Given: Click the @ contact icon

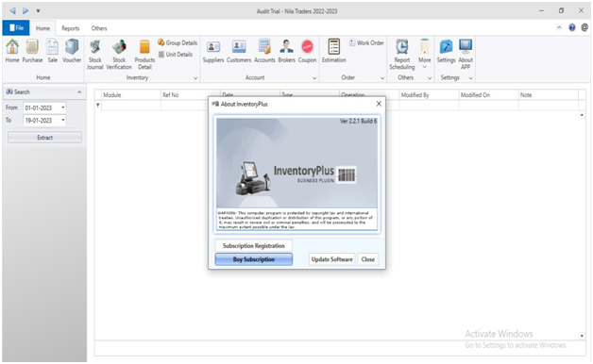Looking at the screenshot, I should [x=585, y=27].
